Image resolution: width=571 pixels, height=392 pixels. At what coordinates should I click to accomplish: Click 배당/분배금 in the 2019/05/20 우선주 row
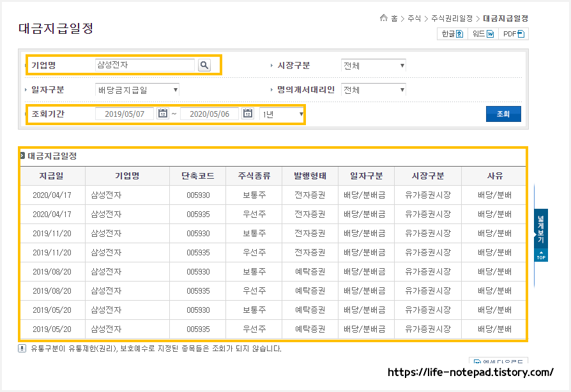click(365, 329)
